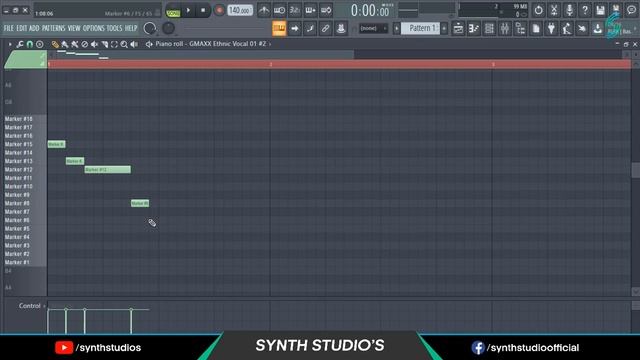
Task: Toggle step edit mode
Action: [310, 29]
